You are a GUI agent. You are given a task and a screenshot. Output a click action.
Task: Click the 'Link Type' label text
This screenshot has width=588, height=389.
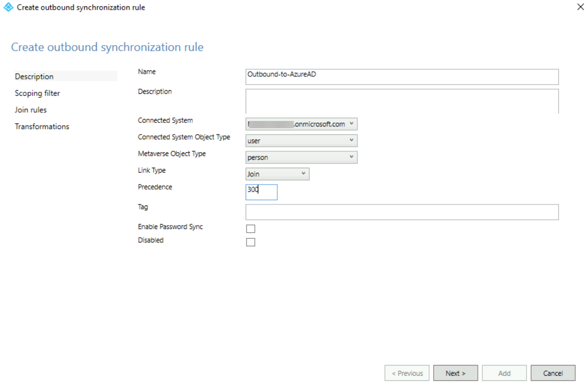tap(152, 171)
